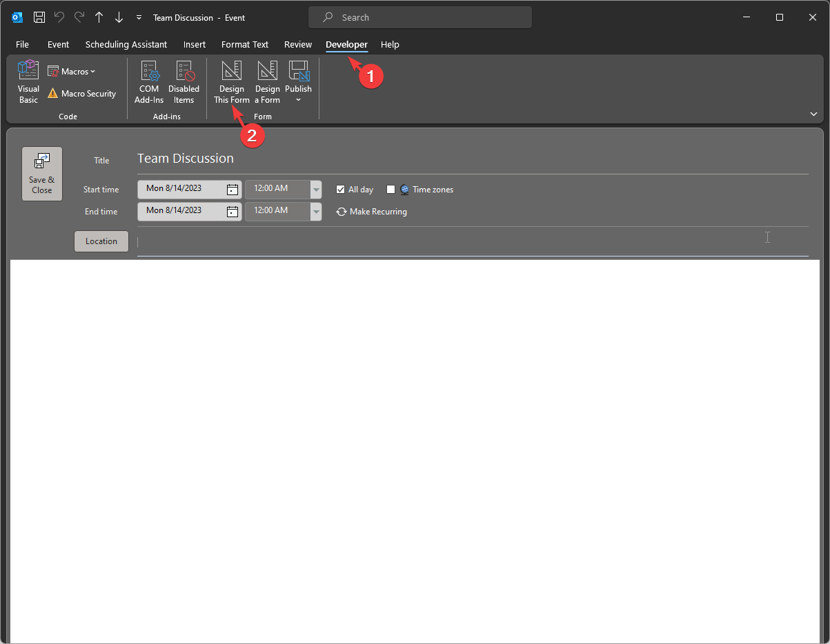Click the Redo icon
The height and width of the screenshot is (644, 830).
click(79, 17)
